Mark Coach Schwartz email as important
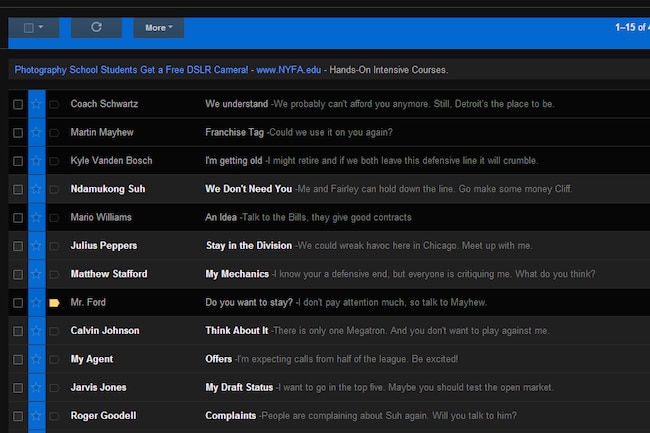The width and height of the screenshot is (650, 433). (54, 104)
